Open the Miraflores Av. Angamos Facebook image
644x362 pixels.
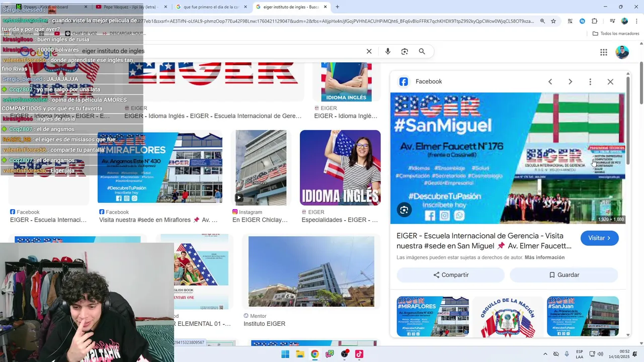point(160,167)
